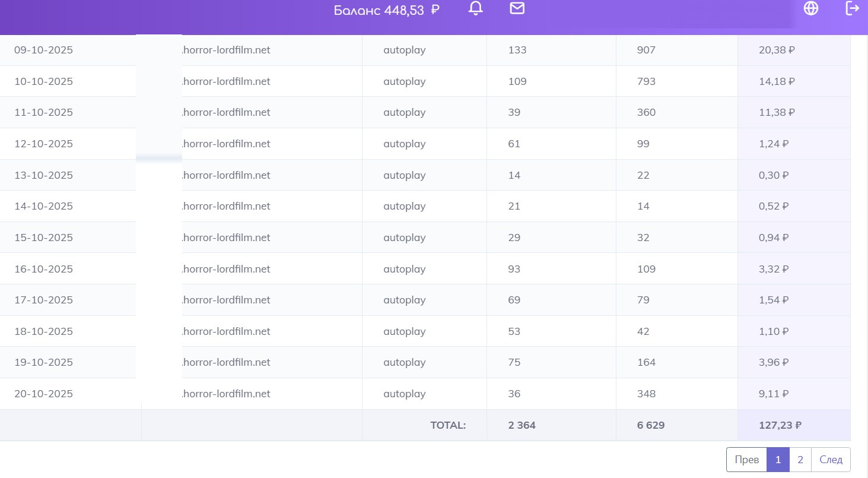Click the "След" next page button
The width and height of the screenshot is (868, 478).
click(831, 460)
